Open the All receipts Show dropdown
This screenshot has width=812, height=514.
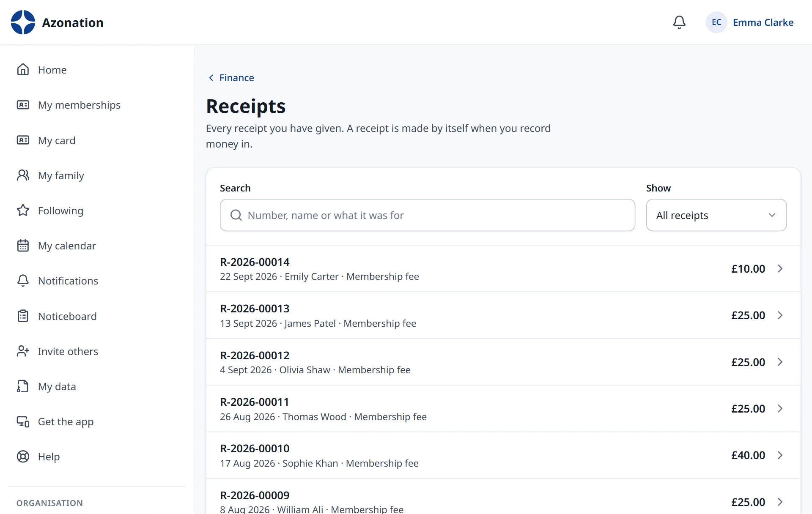716,215
